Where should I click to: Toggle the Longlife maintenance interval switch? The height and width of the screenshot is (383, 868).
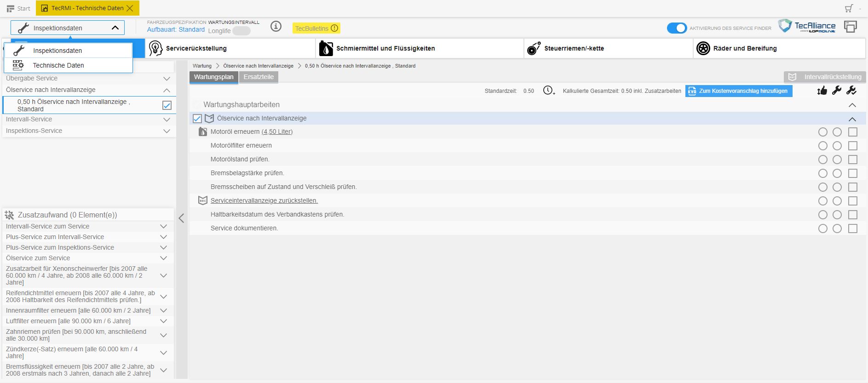tap(241, 31)
